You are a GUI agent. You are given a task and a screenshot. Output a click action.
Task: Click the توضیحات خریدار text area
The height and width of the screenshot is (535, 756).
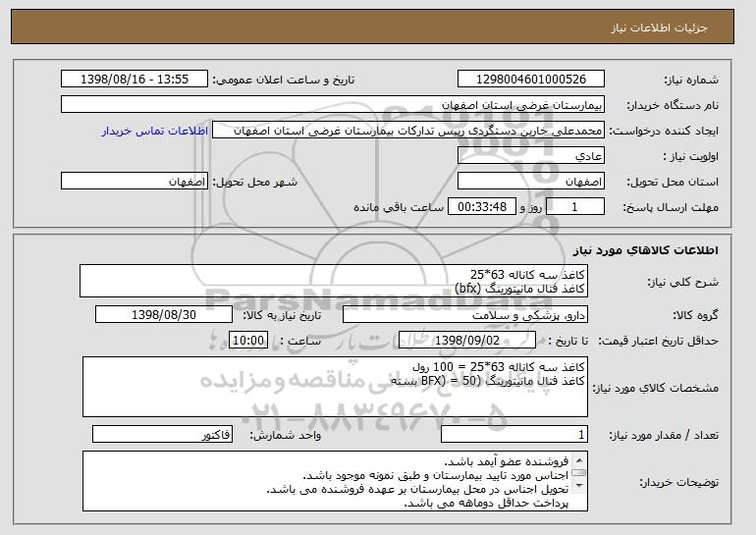tap(335, 481)
